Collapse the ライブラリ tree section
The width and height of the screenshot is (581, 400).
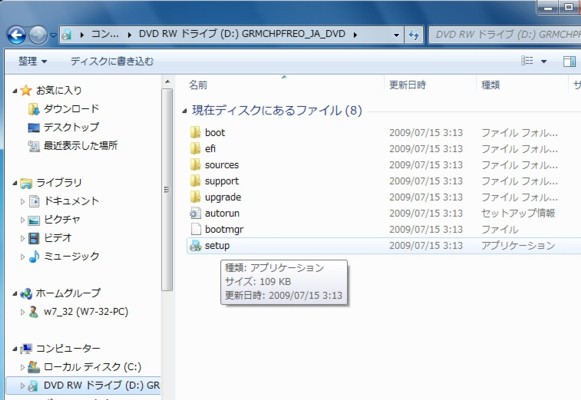pyautogui.click(x=15, y=183)
